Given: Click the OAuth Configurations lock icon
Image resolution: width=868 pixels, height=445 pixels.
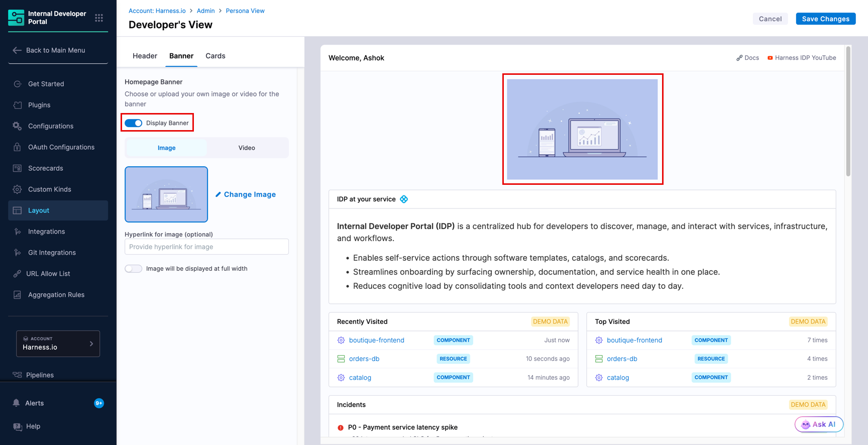Looking at the screenshot, I should coord(18,147).
